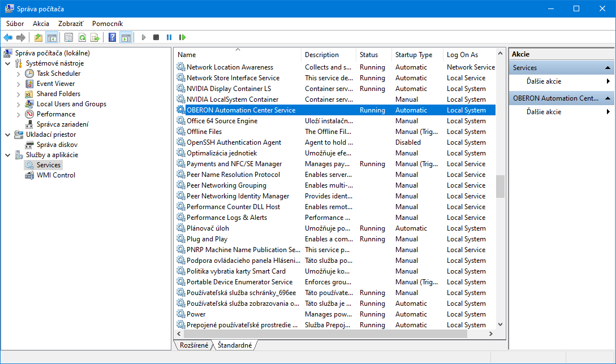The height and width of the screenshot is (364, 616).
Task: Click Ďalšie akcie under OBERON Automation Center
Action: (x=544, y=112)
